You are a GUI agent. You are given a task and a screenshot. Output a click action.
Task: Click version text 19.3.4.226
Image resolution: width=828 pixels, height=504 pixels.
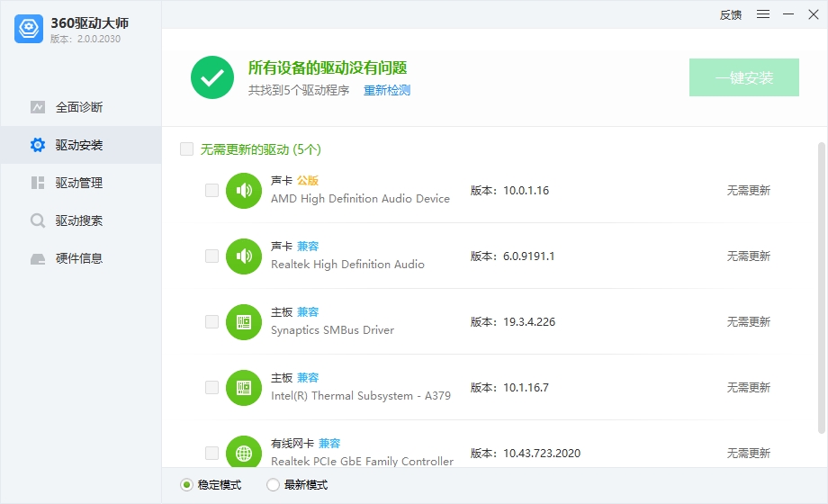(x=529, y=322)
